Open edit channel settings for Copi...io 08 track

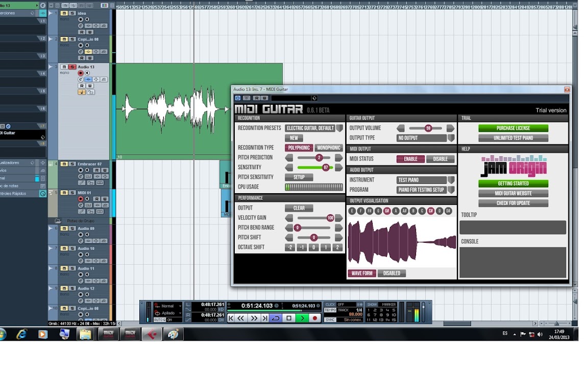pyautogui.click(x=81, y=52)
